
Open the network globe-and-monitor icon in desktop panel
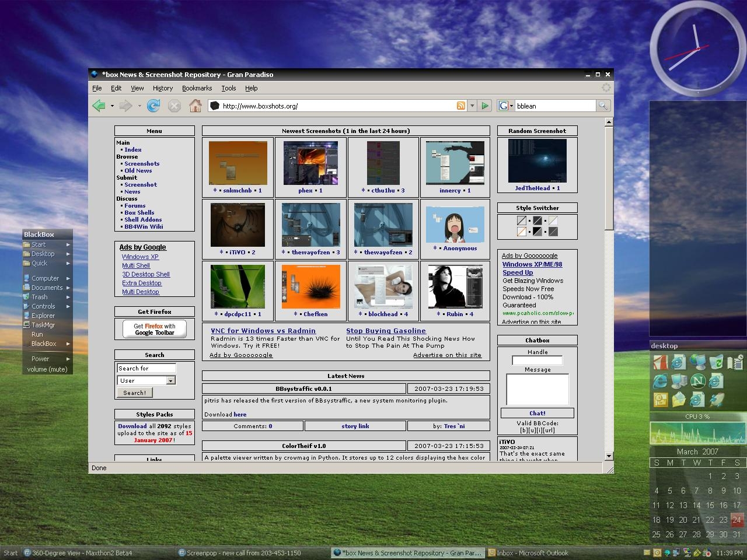tap(697, 362)
